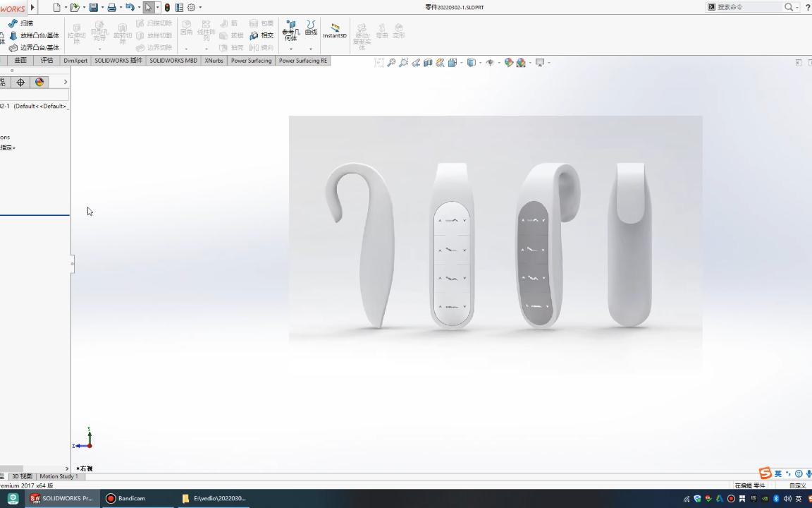Open the SOLIDWORKS MBD tab
Screen dimensions: 812x508
coord(173,61)
